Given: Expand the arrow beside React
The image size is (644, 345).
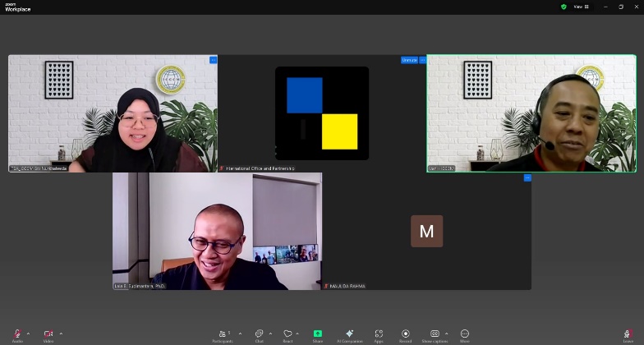Looking at the screenshot, I should (297, 333).
